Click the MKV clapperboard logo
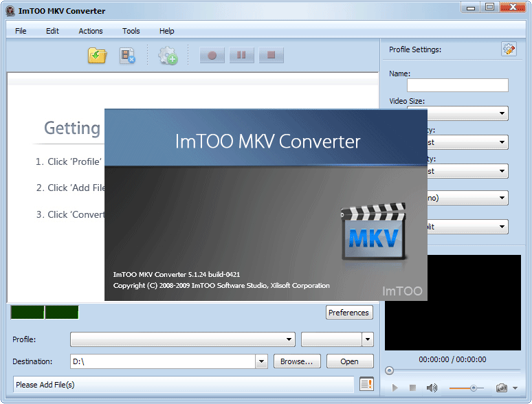 373,232
